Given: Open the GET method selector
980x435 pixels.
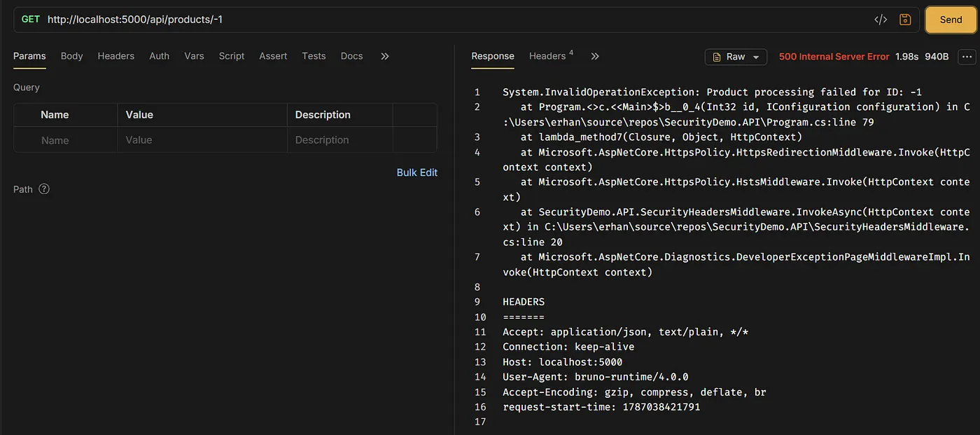Looking at the screenshot, I should pyautogui.click(x=31, y=20).
